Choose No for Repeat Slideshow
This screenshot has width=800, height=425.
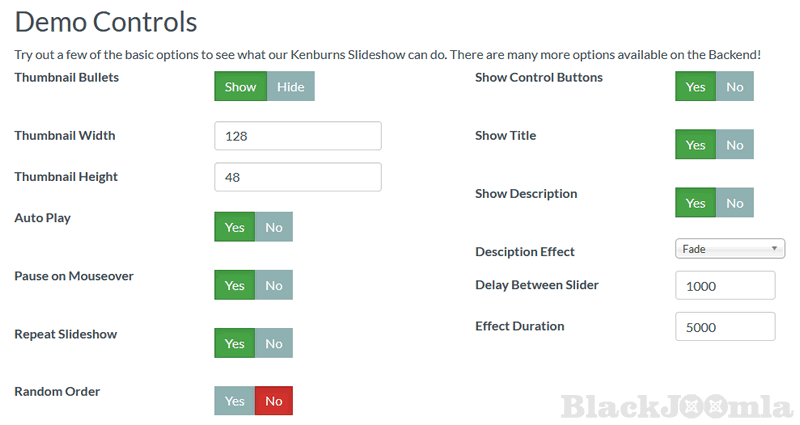click(x=274, y=343)
